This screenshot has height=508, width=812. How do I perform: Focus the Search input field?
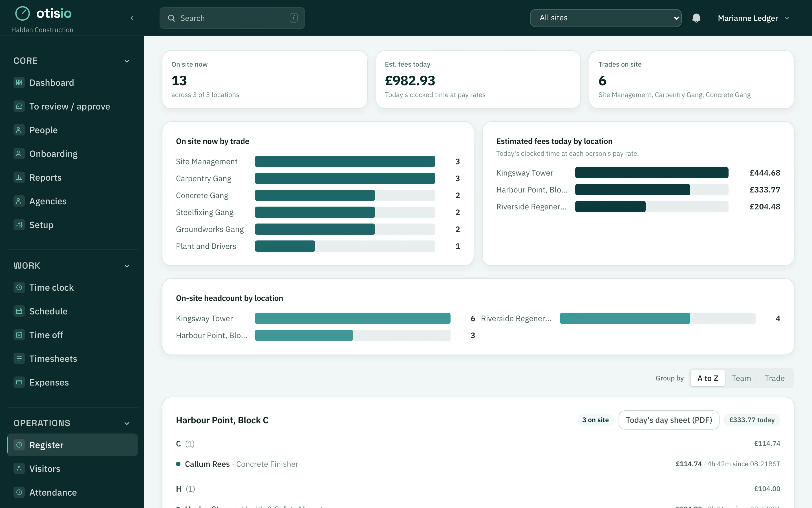(x=232, y=18)
